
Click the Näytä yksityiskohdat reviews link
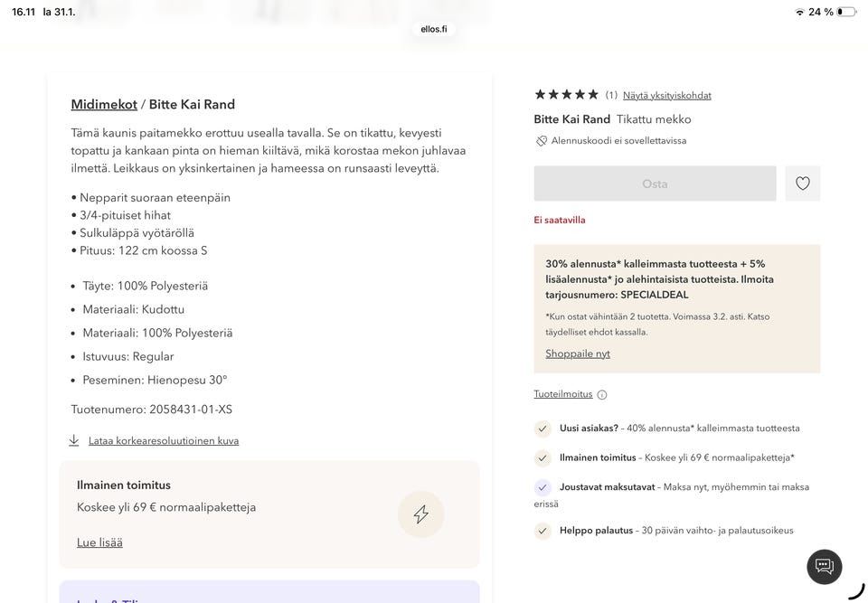[666, 95]
